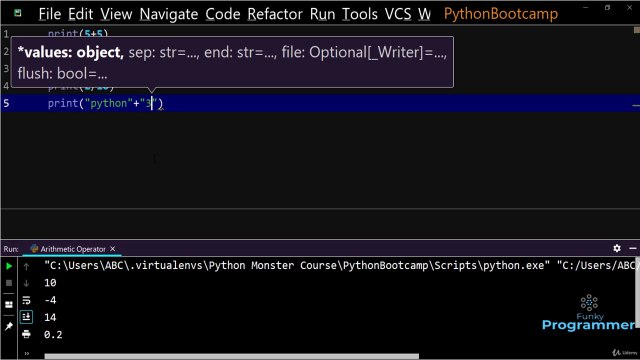Click the 'flush: bool=...' parameter hint

click(62, 74)
